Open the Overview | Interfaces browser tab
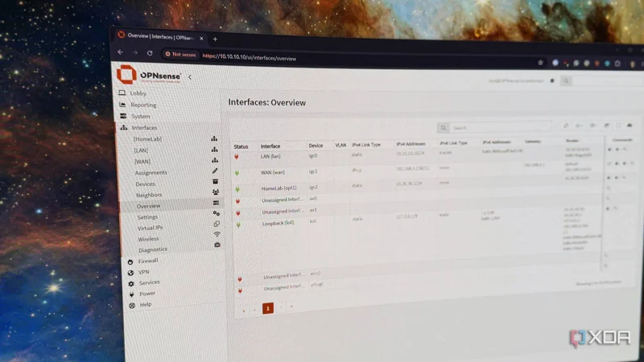This screenshot has width=644, height=362. (159, 37)
